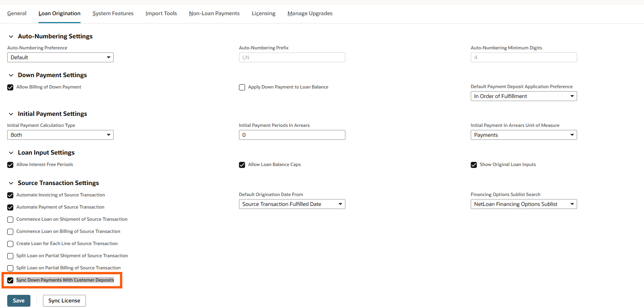The height and width of the screenshot is (307, 644).
Task: Uncheck Show Original Loan Inputs
Action: (x=474, y=165)
